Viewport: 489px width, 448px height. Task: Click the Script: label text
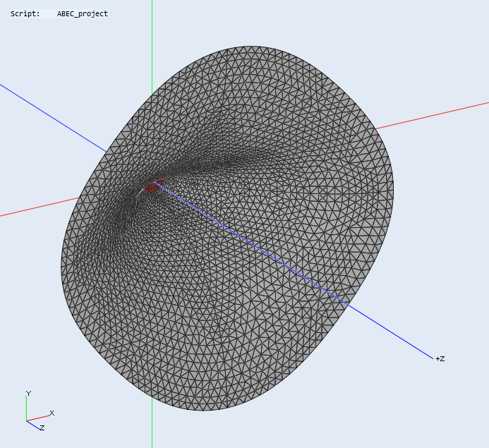pyautogui.click(x=25, y=13)
